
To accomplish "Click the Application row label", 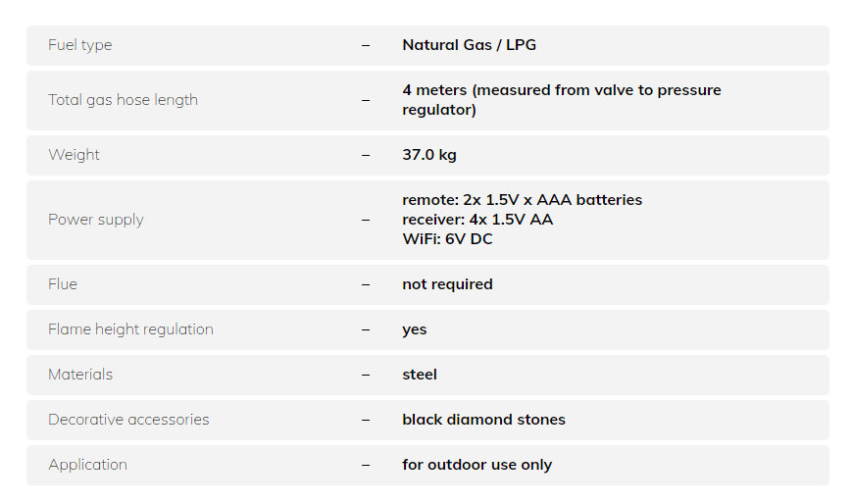I will coord(87,465).
